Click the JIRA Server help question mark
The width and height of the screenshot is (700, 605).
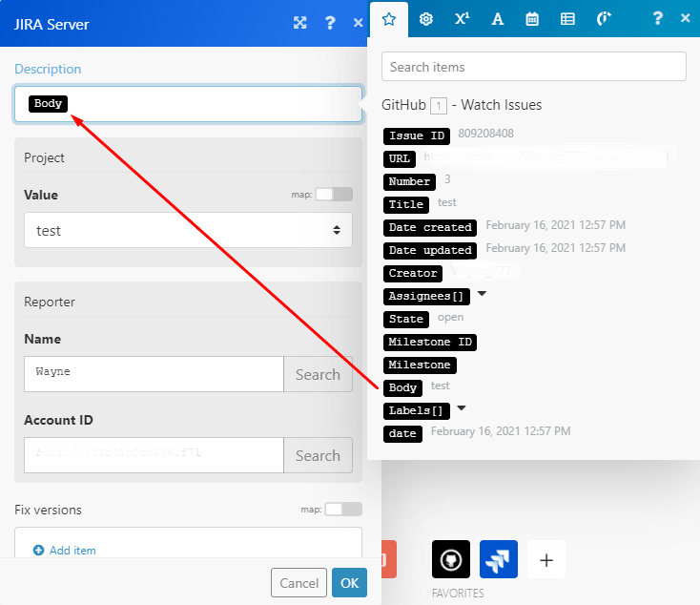point(330,23)
